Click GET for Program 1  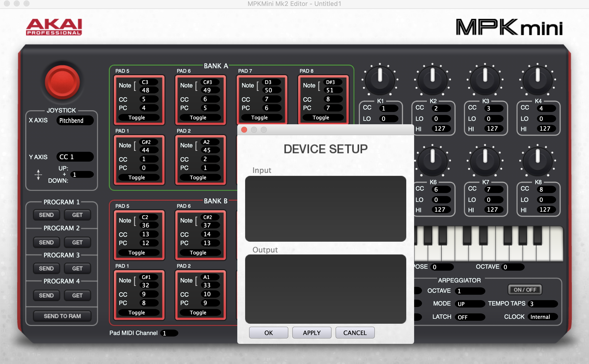pos(77,215)
